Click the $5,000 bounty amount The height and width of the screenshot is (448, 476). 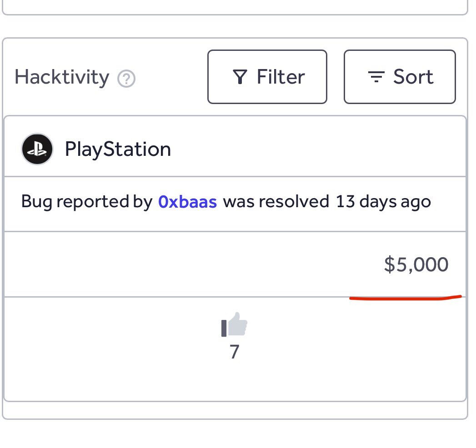point(416,264)
